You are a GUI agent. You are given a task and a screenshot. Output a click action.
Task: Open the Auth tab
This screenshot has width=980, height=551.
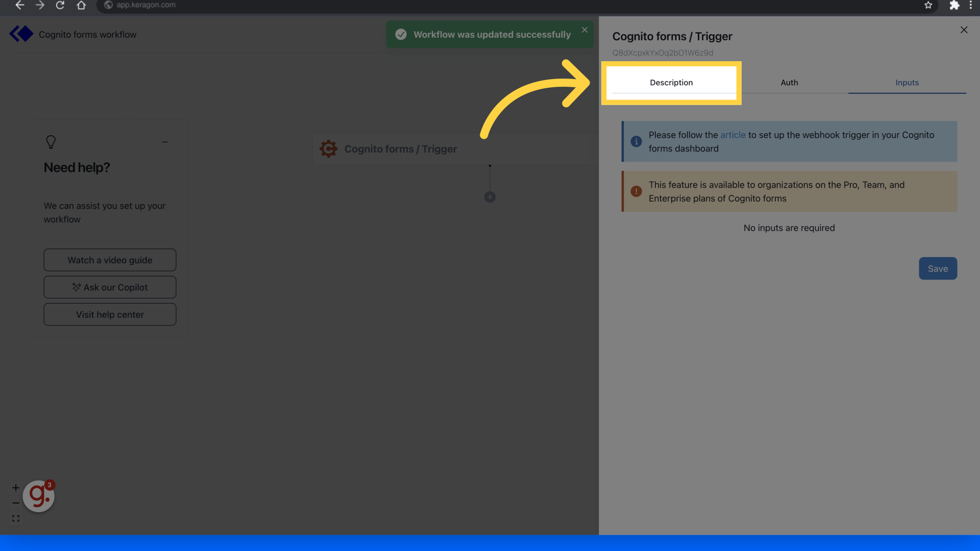coord(789,82)
